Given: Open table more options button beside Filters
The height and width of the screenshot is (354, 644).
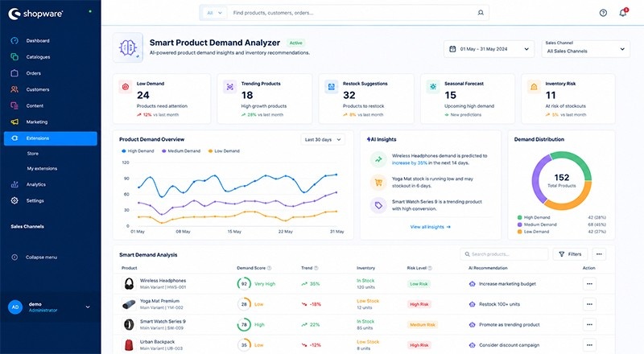Looking at the screenshot, I should coord(599,254).
